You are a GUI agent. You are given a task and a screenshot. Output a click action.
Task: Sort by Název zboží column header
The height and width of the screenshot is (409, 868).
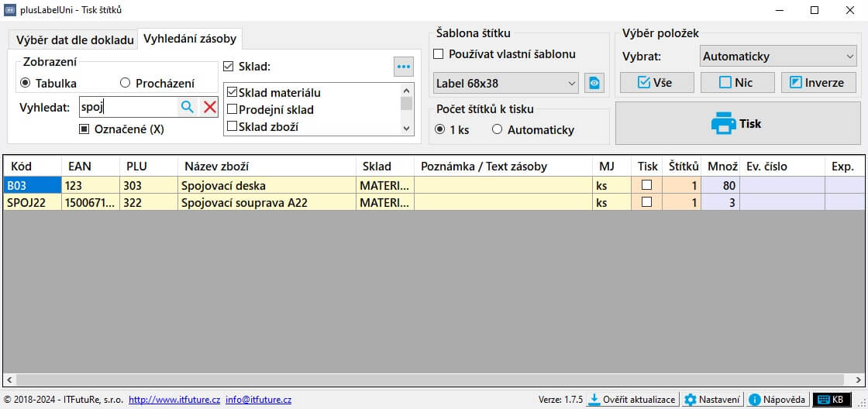267,167
